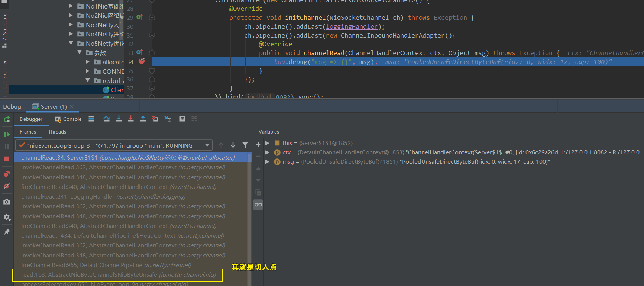The height and width of the screenshot is (286, 644).
Task: Take a thread dump with camera icon
Action: [x=7, y=202]
